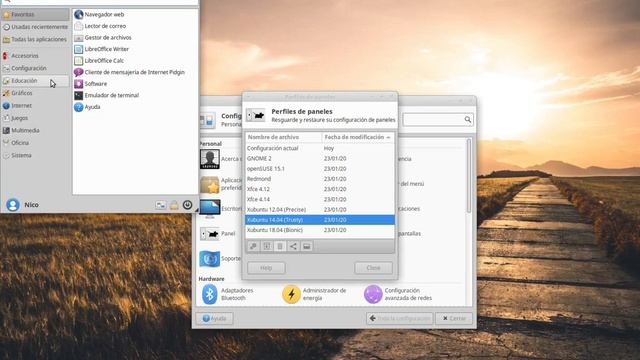The width and height of the screenshot is (640, 360).
Task: Open the Internet category
Action: 35,106
